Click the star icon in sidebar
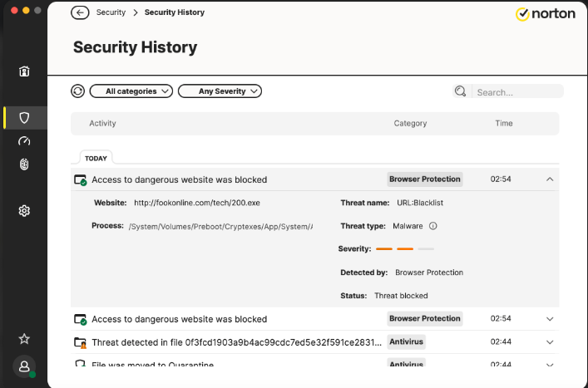This screenshot has height=388, width=588. tap(24, 338)
